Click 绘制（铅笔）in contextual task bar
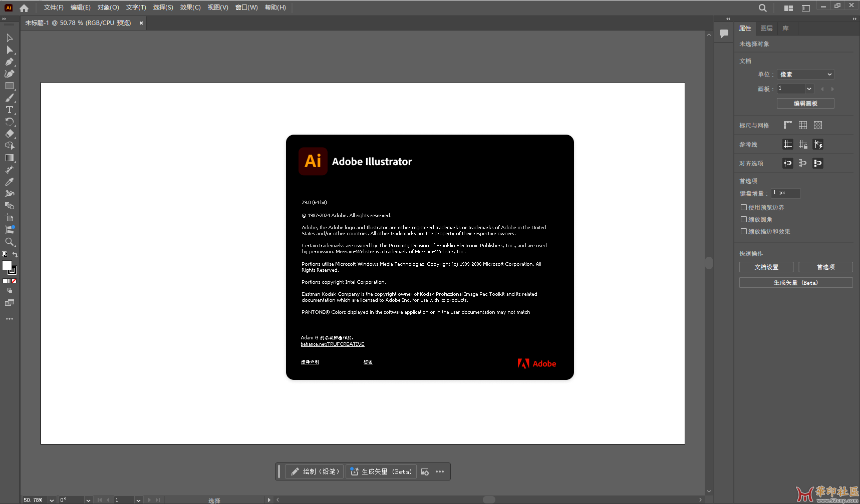 pos(315,471)
